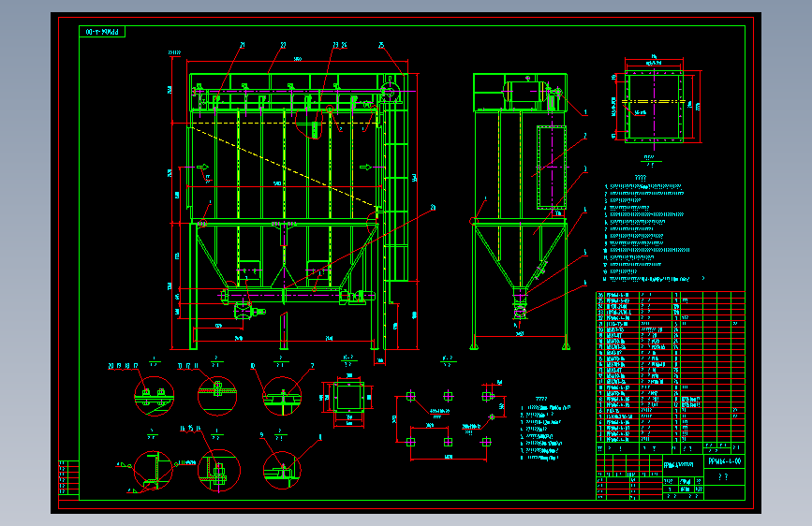Screen dimensions: 812x526
Task: Pick the PPW64-4-00 drawing number in the title block
Action: (724, 460)
